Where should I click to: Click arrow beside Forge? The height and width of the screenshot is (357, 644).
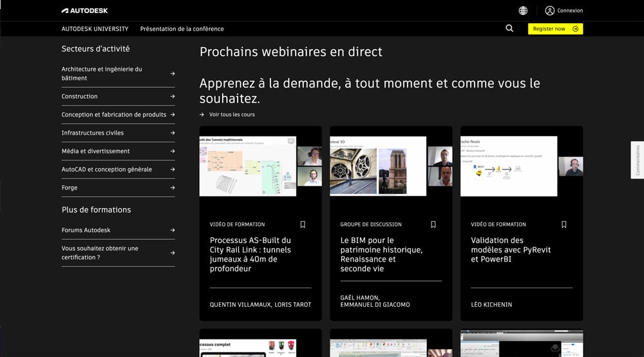point(173,188)
